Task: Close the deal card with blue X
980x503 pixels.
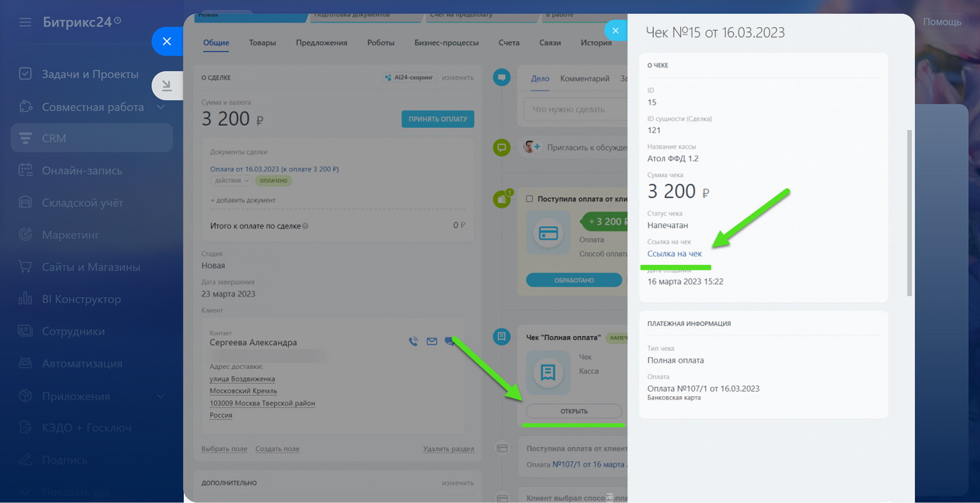Action: pyautogui.click(x=167, y=41)
